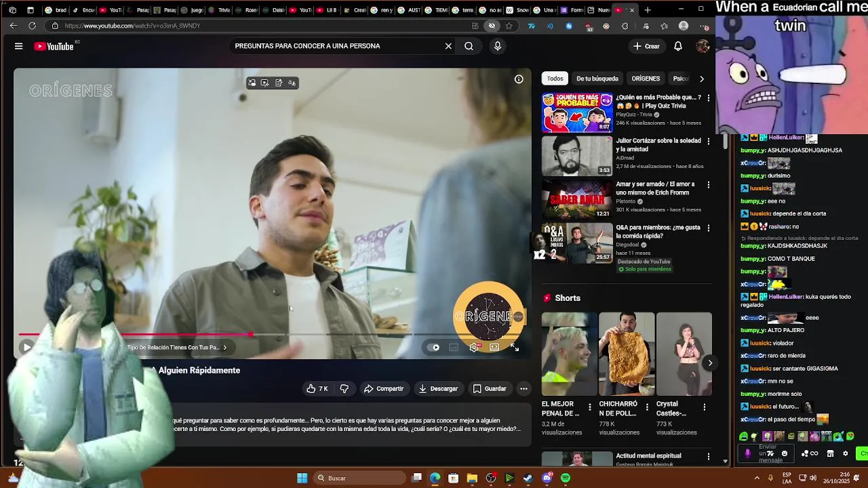Download video with Descargar
Screen dimensions: 868x488
click(438, 388)
